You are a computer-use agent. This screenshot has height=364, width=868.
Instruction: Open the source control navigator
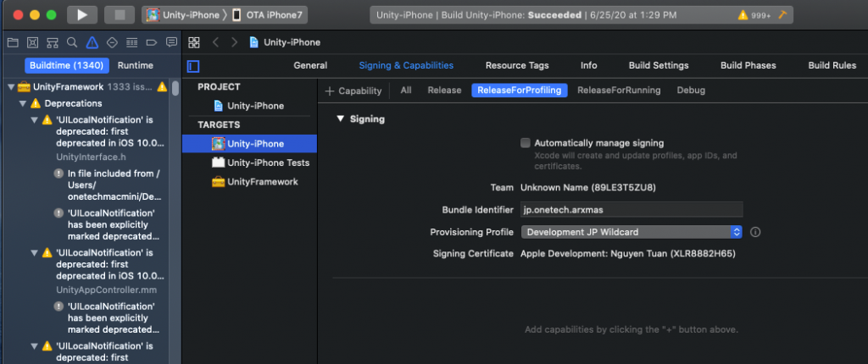tap(33, 42)
